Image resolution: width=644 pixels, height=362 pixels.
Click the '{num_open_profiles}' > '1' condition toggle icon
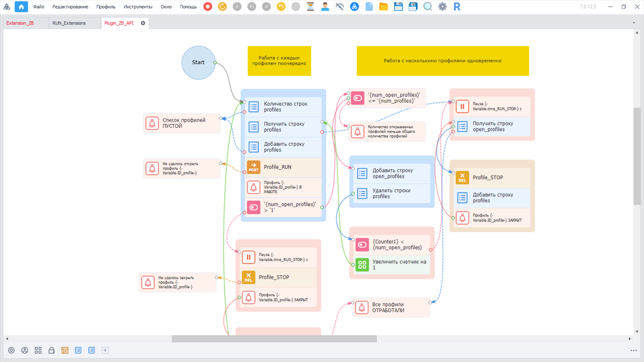[254, 207]
